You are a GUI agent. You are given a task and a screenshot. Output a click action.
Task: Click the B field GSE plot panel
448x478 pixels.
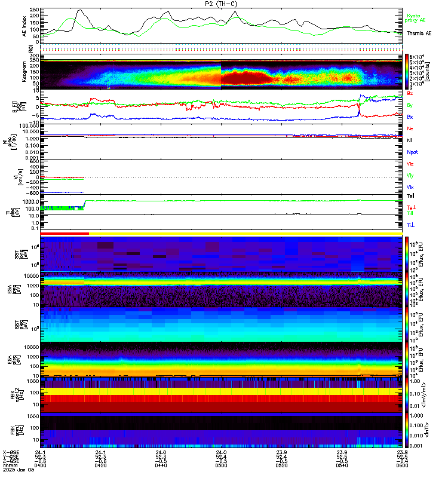pyautogui.click(x=221, y=107)
